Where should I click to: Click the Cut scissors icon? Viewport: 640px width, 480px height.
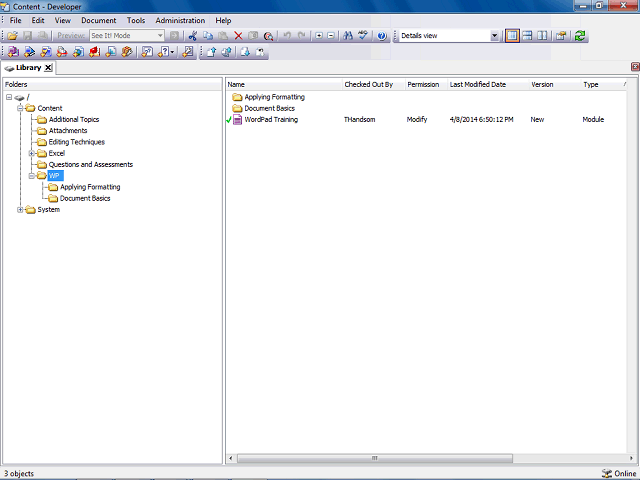[x=193, y=36]
